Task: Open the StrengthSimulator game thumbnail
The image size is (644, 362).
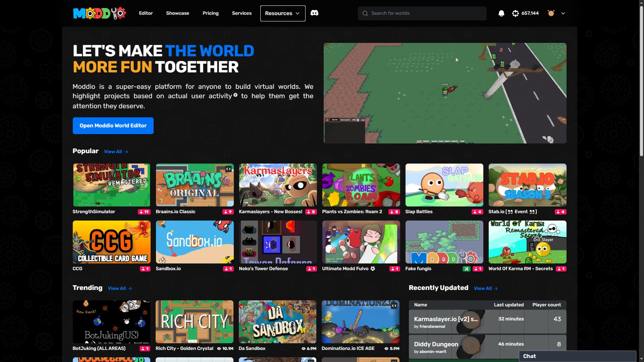Action: (x=112, y=185)
